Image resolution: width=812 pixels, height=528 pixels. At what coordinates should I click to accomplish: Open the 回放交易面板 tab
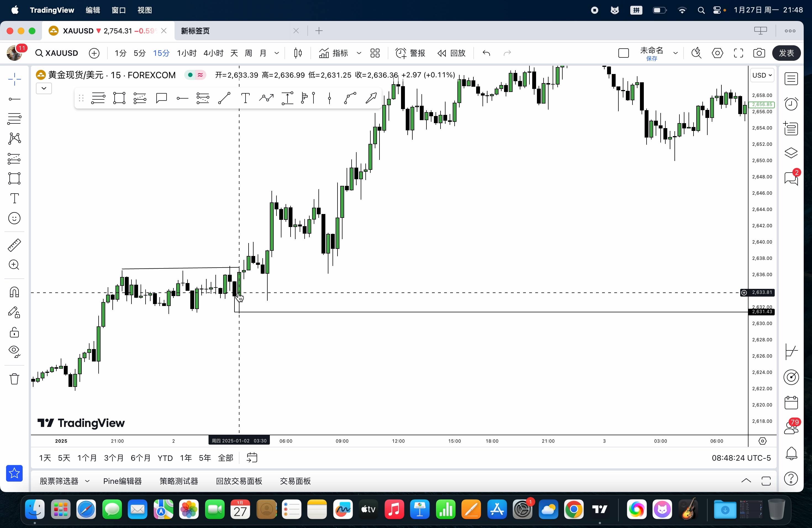239,481
